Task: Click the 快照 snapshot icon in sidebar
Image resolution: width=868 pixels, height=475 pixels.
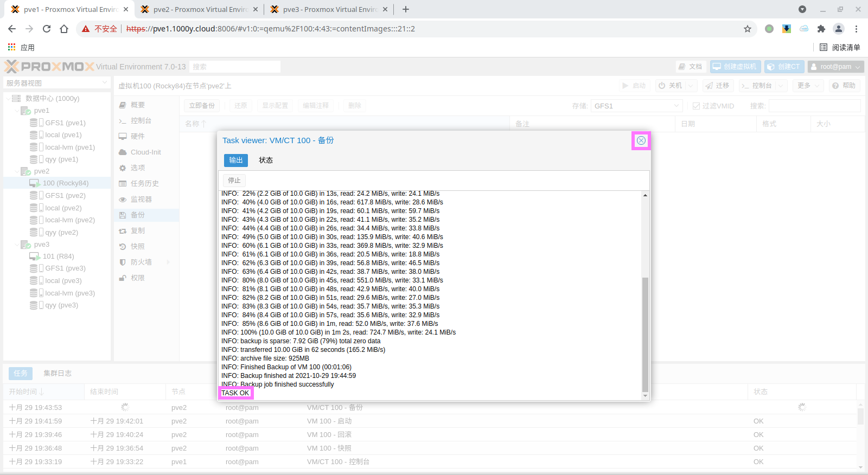Action: pyautogui.click(x=123, y=247)
